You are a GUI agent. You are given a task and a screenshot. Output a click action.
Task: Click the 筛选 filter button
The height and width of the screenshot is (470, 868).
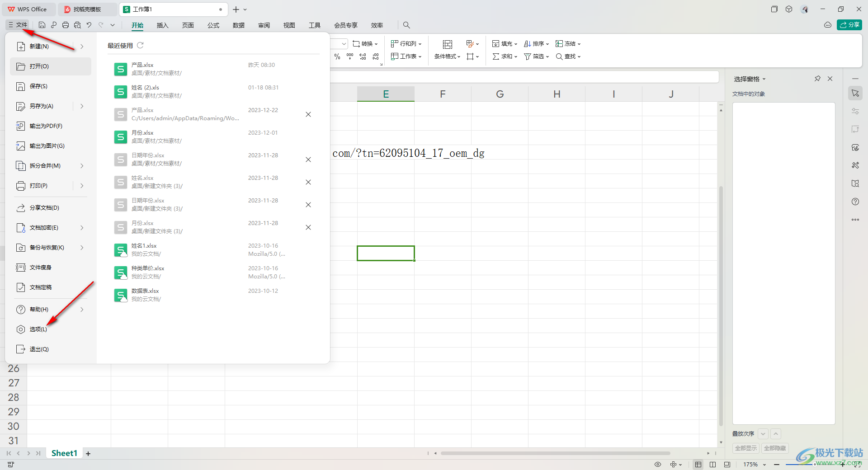(x=536, y=56)
